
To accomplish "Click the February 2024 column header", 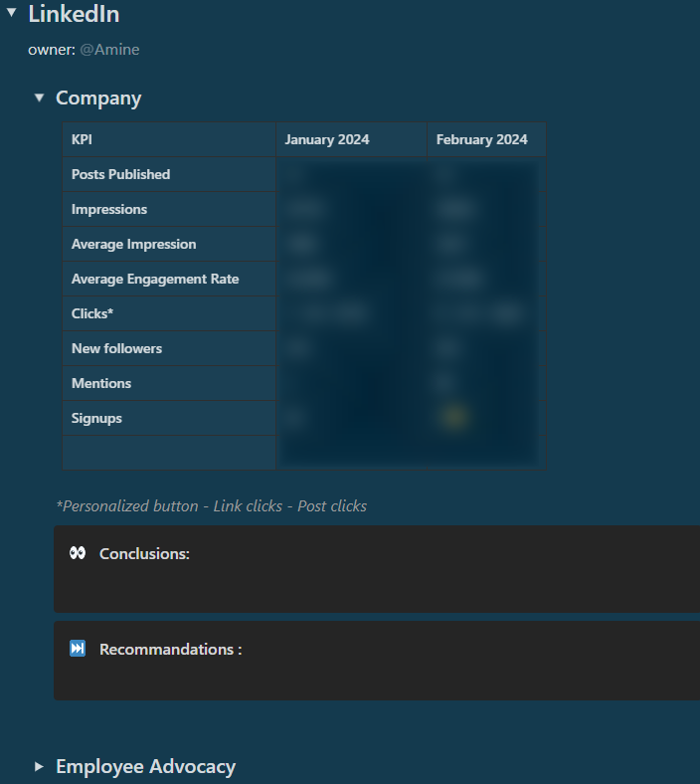I will (x=481, y=139).
